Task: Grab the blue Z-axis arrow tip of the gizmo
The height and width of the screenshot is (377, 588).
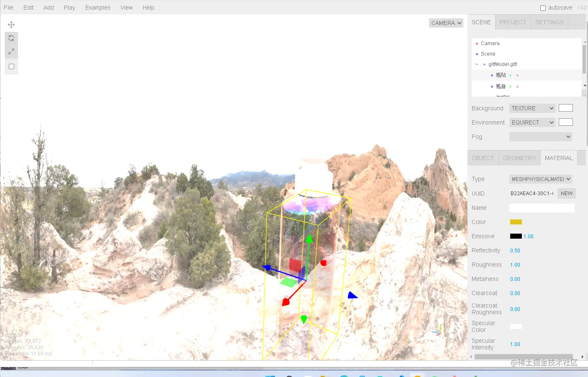Action: (267, 267)
